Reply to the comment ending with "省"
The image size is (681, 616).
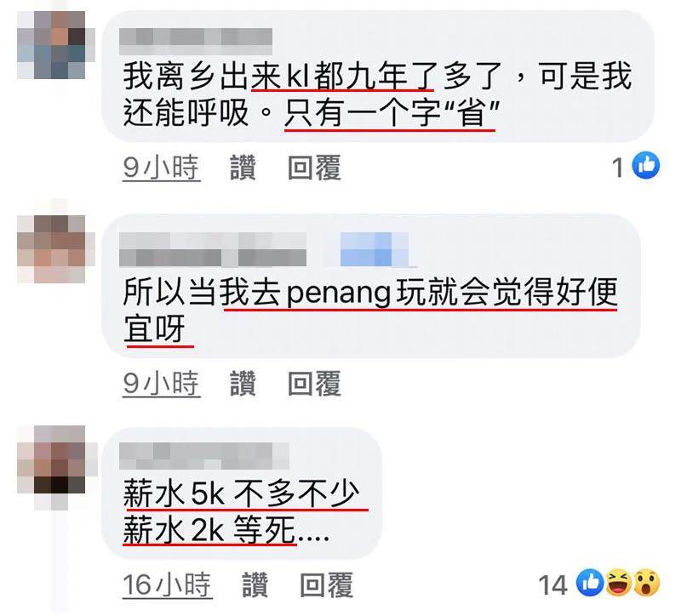click(314, 167)
